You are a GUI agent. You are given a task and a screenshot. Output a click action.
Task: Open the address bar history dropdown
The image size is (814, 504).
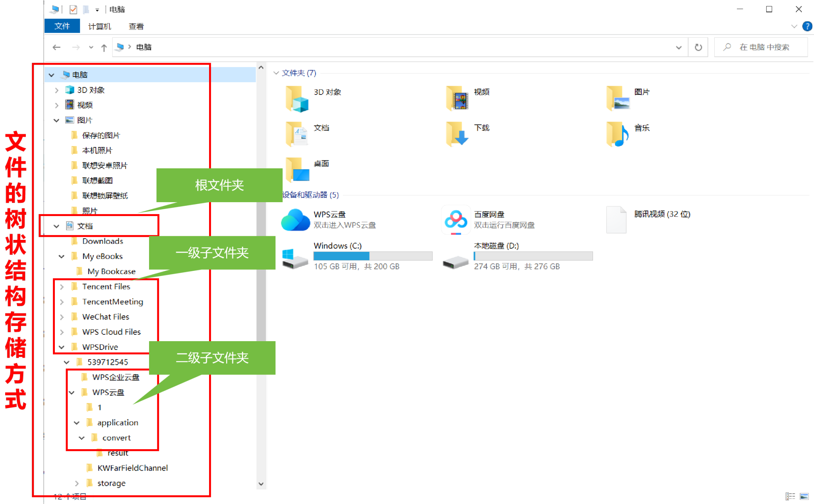tap(678, 47)
